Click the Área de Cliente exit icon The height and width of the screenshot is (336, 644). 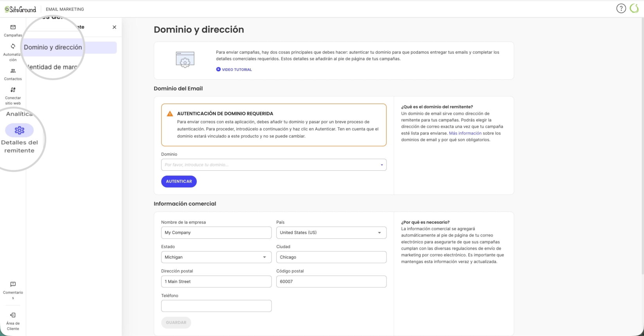point(13,315)
